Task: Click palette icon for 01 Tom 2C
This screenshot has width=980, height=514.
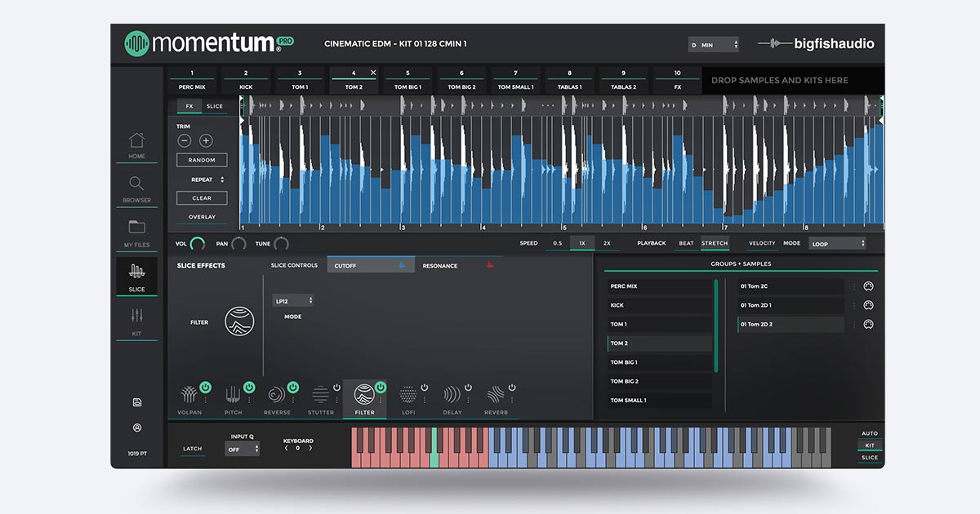Action: pyautogui.click(x=868, y=286)
